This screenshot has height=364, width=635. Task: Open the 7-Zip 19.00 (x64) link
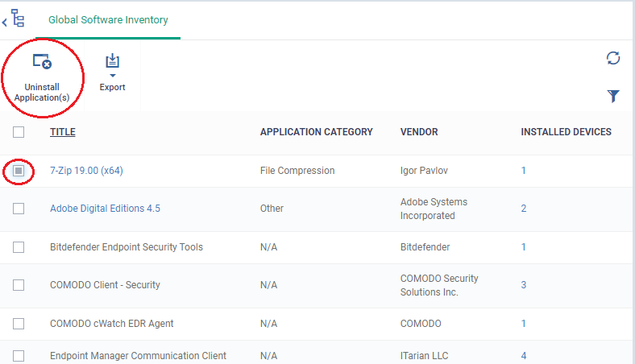(86, 171)
